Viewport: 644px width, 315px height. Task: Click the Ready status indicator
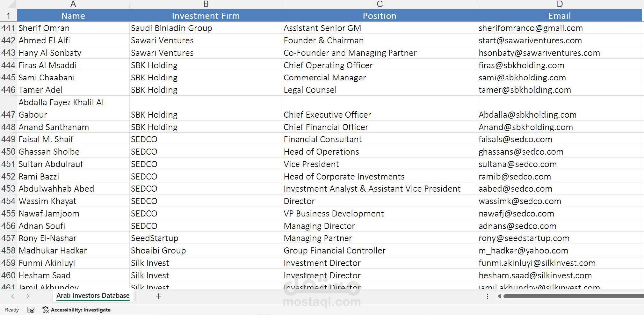[12, 310]
